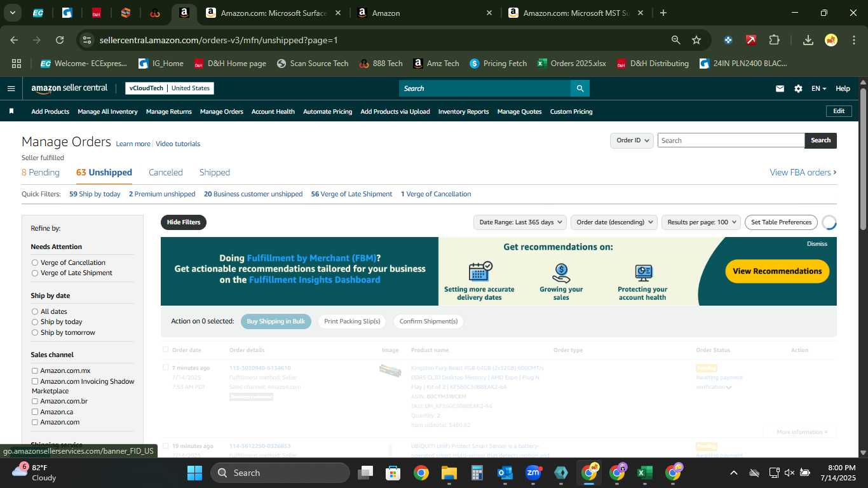Click the 59 Ship by today quick filter
Viewport: 868px width, 488px height.
click(x=95, y=194)
